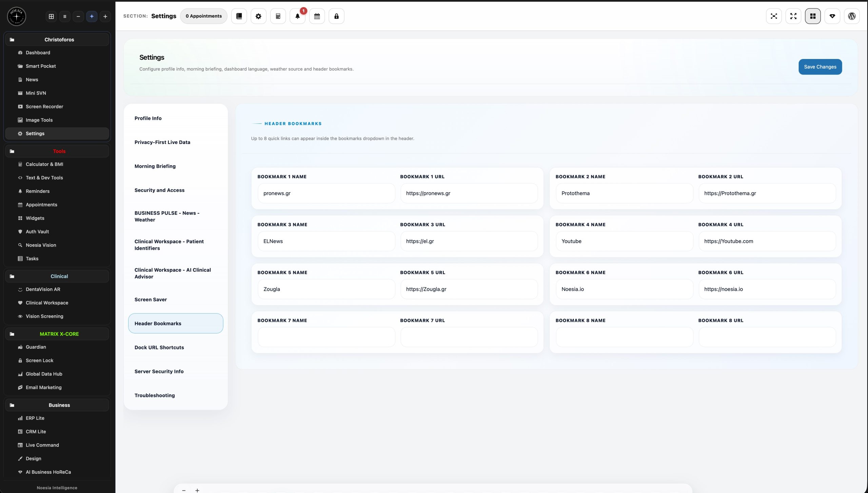Click the collapse arrows icon at top right
Screen dimensions: 868x493
(x=774, y=16)
